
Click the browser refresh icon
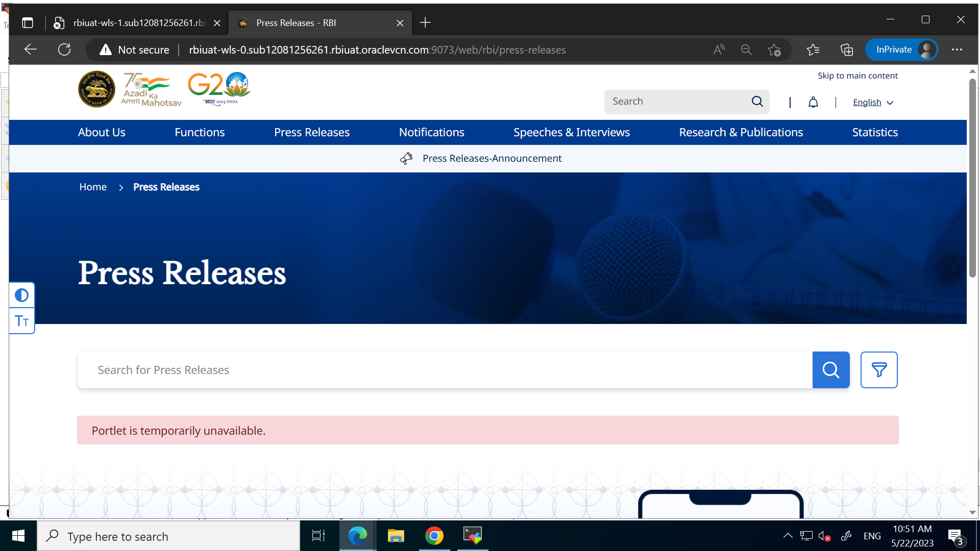pos(64,49)
